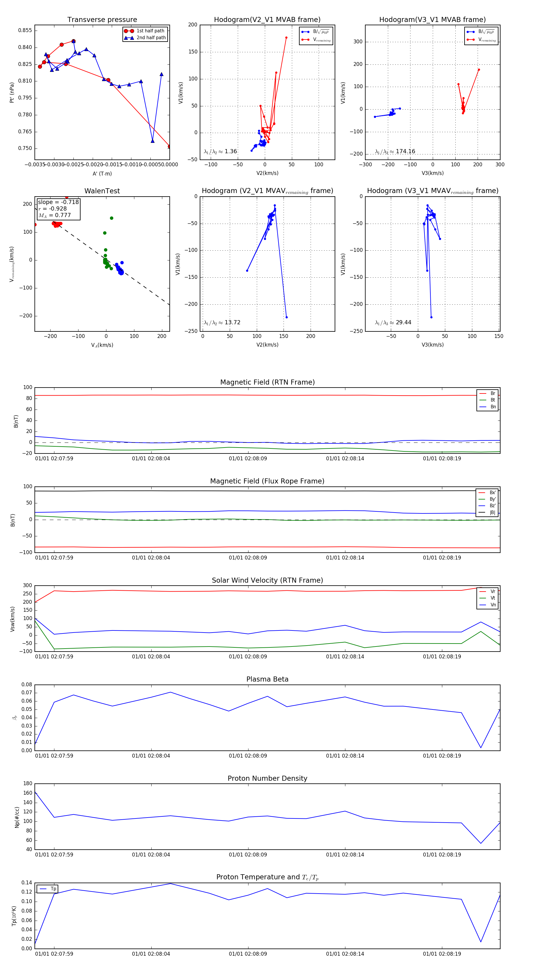This screenshot has height=980, width=535.
Task: Select the Br legend entry in RTN magnetic field
Action: (x=487, y=393)
